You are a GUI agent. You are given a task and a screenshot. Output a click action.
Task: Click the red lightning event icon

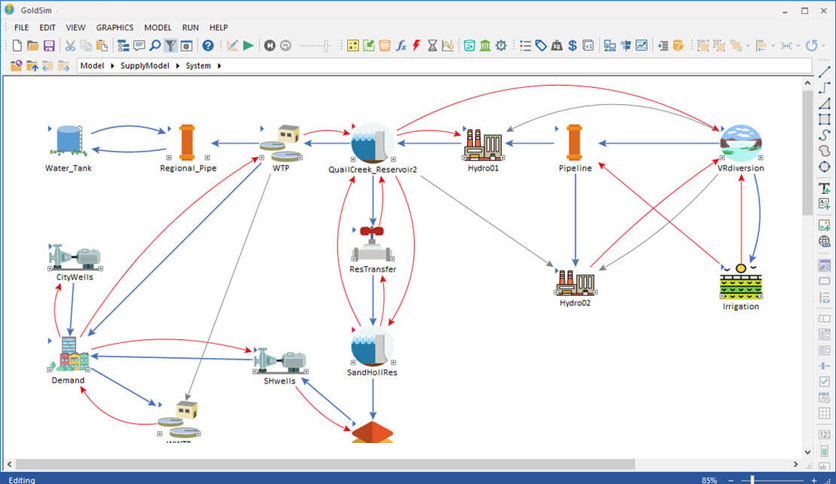[x=416, y=46]
